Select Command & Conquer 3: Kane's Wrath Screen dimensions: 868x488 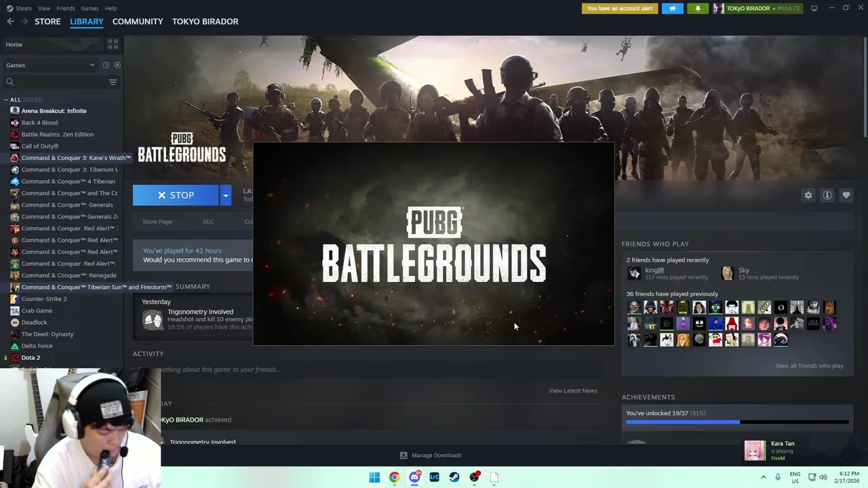click(x=76, y=158)
